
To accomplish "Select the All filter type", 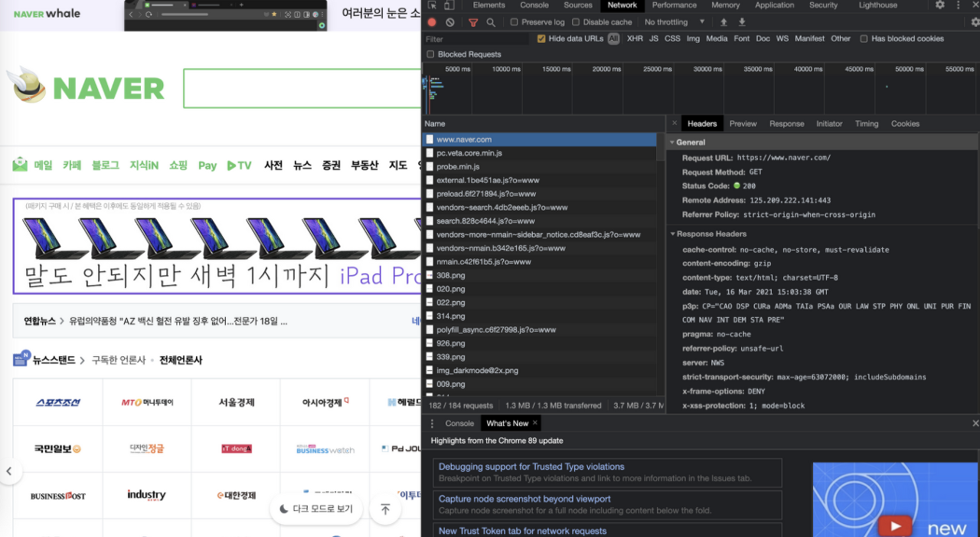I will pos(614,38).
